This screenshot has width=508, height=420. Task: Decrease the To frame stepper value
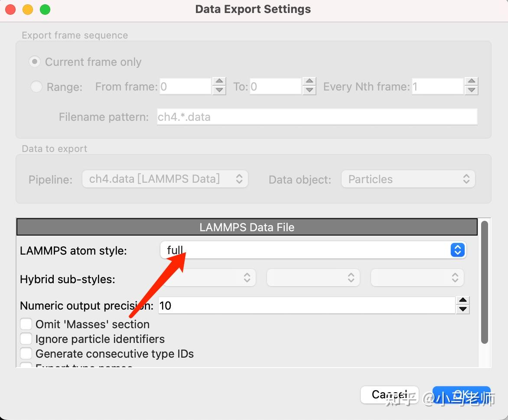tap(309, 91)
